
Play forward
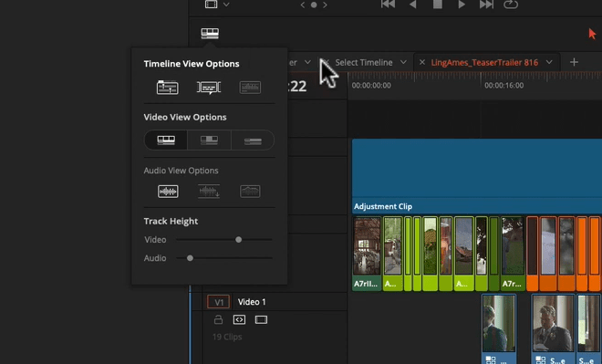[x=462, y=5]
